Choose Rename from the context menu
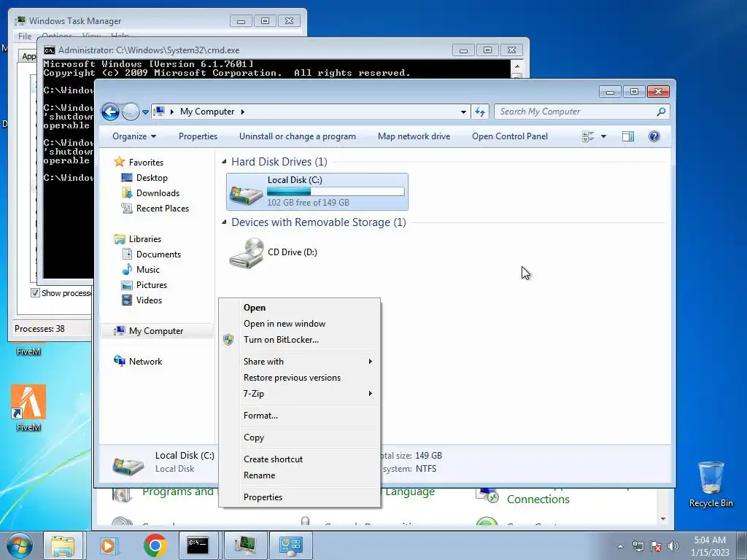Image resolution: width=747 pixels, height=560 pixels. pyautogui.click(x=300, y=475)
